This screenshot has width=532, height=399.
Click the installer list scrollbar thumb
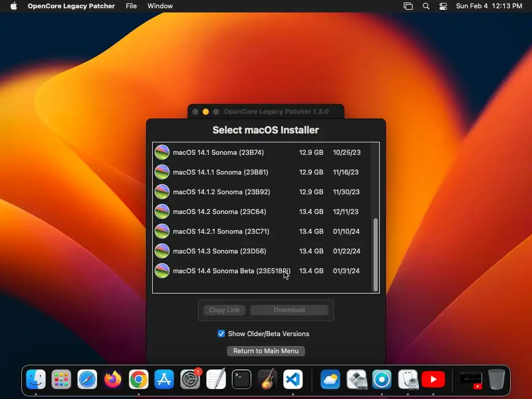tap(376, 255)
